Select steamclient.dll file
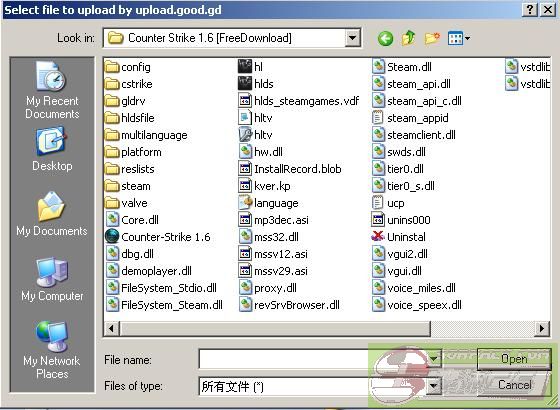Viewport: 560px width, 410px height. 414,135
